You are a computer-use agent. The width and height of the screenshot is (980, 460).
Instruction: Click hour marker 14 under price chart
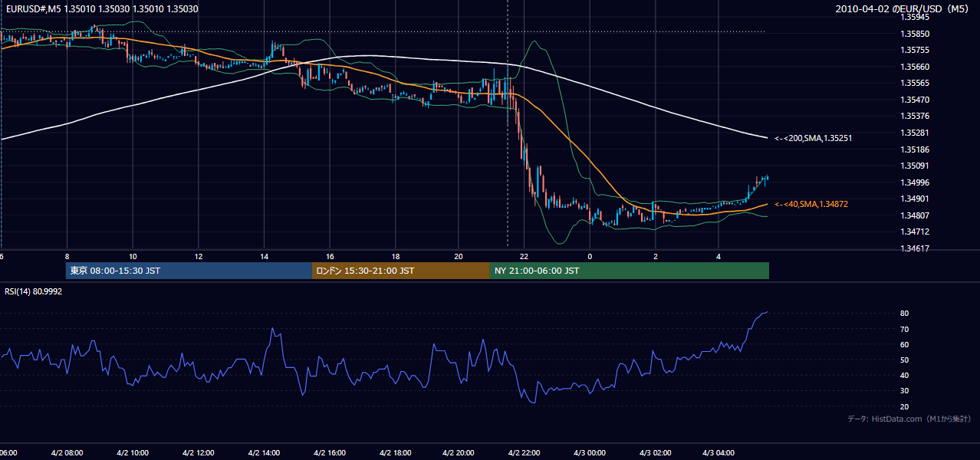(264, 256)
